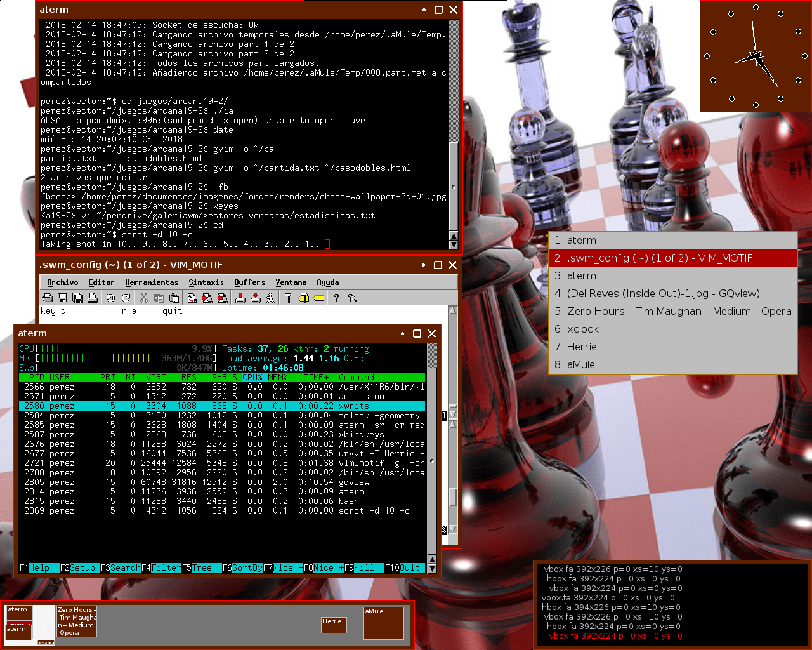Click the Save Session icon in Vim
The height and width of the screenshot is (650, 812).
(255, 298)
